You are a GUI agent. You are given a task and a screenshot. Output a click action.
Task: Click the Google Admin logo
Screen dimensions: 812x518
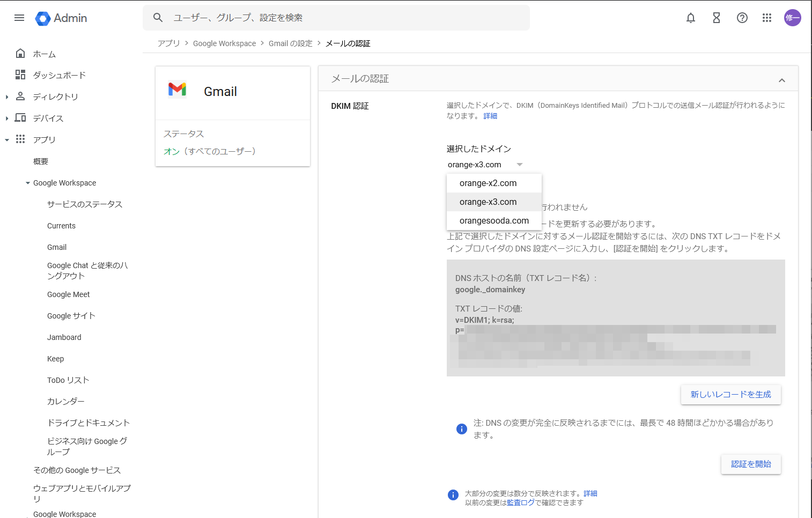61,18
